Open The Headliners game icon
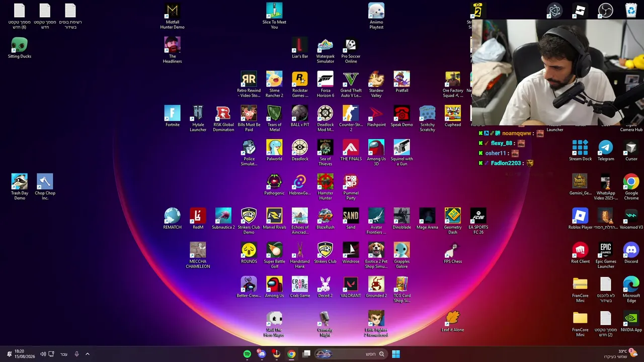 172,50
